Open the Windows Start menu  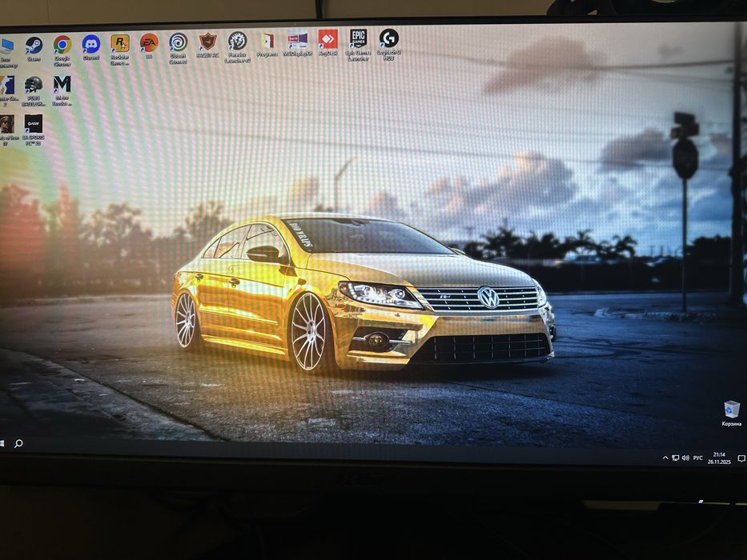point(2,443)
